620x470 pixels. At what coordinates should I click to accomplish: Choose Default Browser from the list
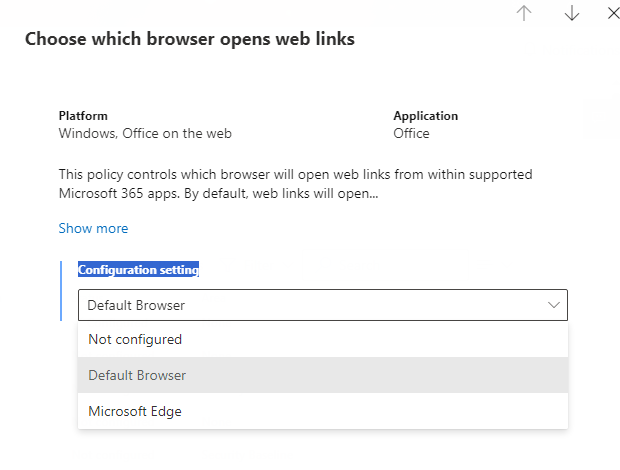tap(137, 375)
